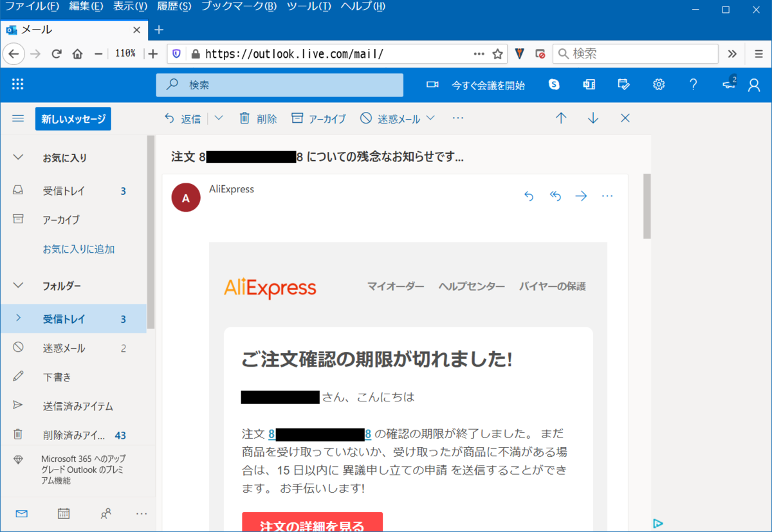
Task: Expand Inbox subfolders chevron
Action: point(18,318)
